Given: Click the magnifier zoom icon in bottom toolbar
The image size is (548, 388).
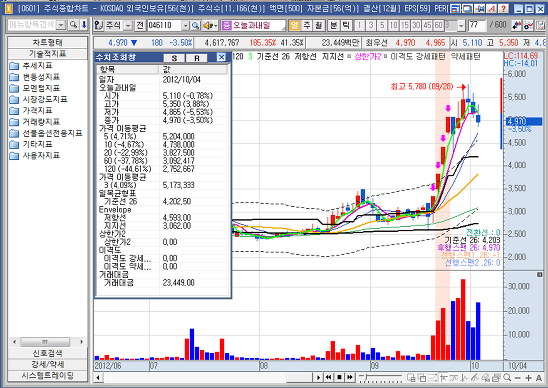Looking at the screenshot, I should point(507,377).
